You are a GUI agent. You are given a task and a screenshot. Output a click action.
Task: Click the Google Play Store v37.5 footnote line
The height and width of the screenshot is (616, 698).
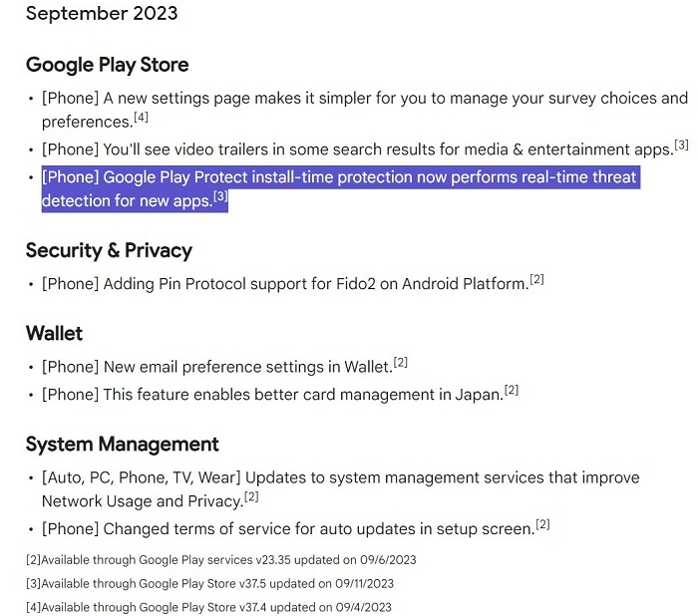(209, 584)
